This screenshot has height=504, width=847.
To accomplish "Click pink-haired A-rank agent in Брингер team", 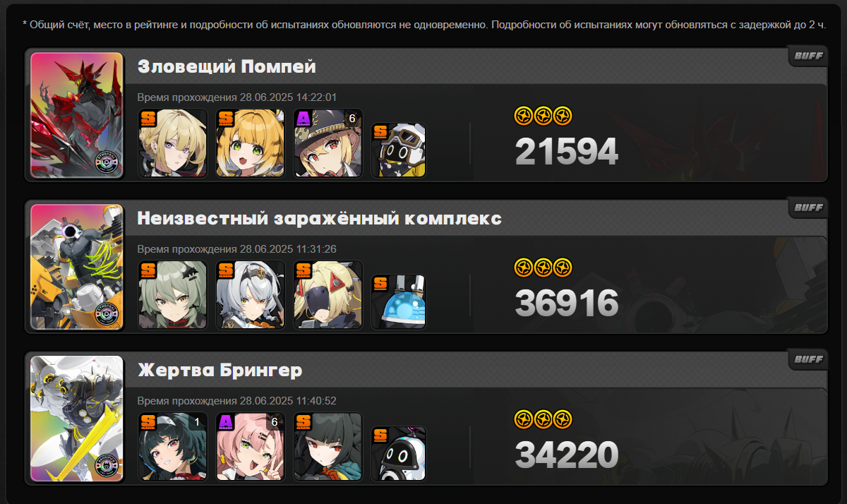I will 251,446.
